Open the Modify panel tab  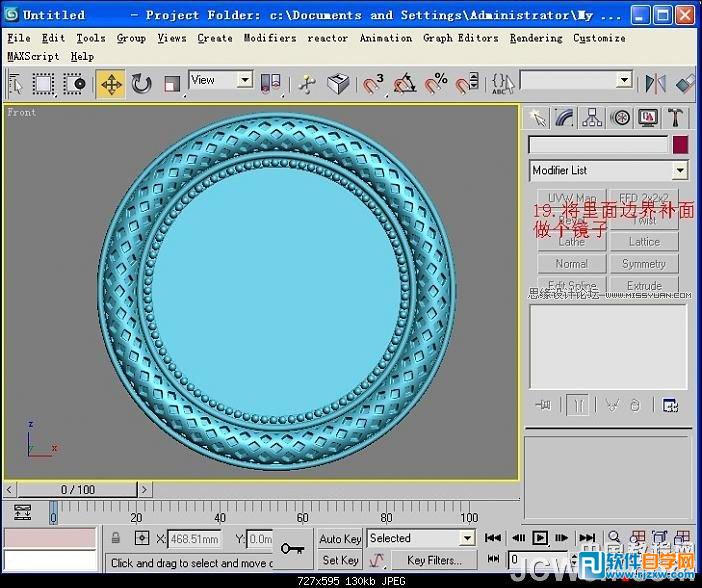(565, 118)
